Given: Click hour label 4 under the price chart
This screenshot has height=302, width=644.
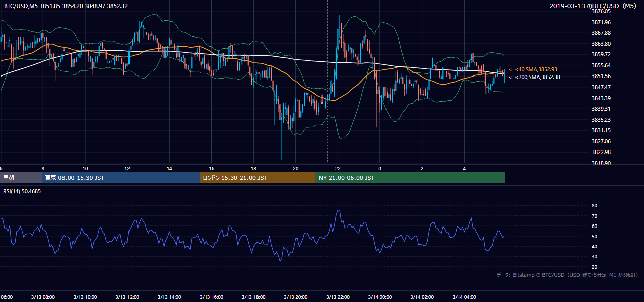Looking at the screenshot, I should (464, 168).
